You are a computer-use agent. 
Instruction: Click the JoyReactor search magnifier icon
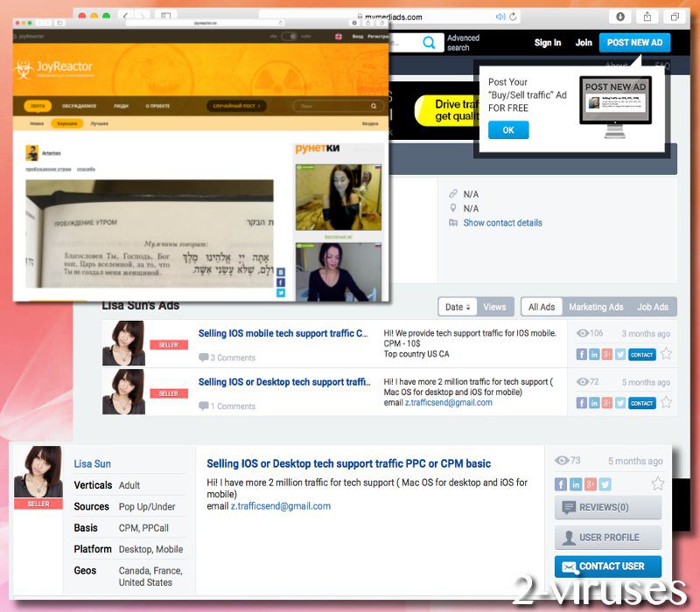pos(374,106)
